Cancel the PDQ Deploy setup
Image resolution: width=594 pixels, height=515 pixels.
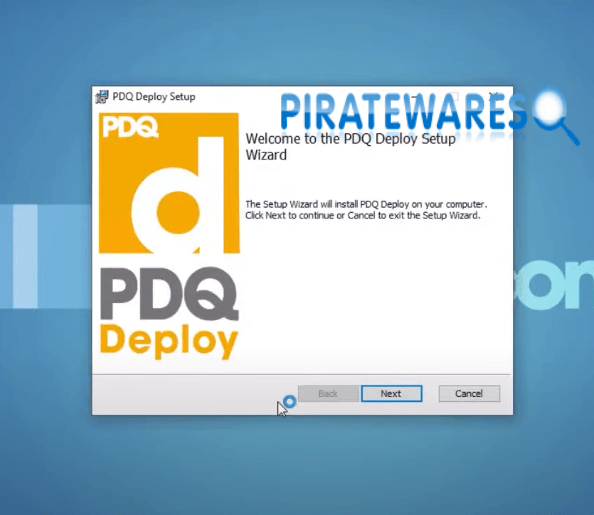[x=469, y=393]
